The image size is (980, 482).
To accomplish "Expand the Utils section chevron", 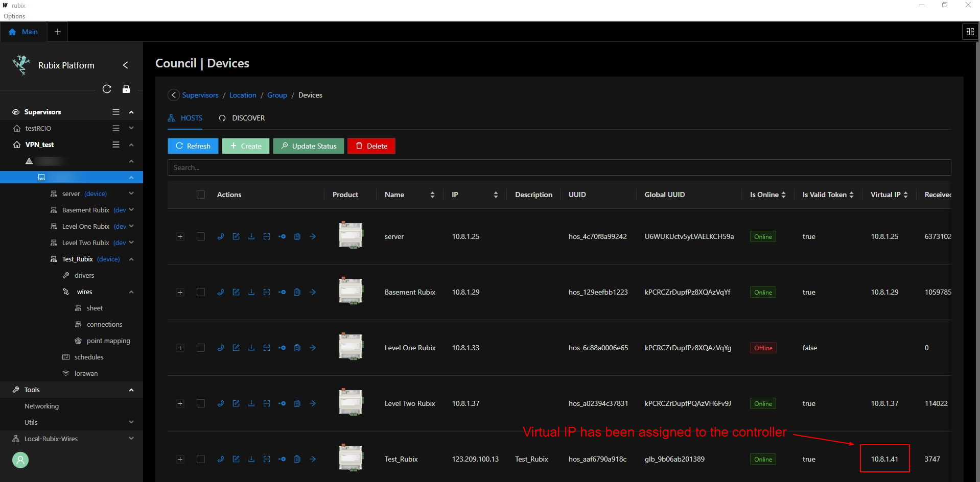I will [x=131, y=422].
